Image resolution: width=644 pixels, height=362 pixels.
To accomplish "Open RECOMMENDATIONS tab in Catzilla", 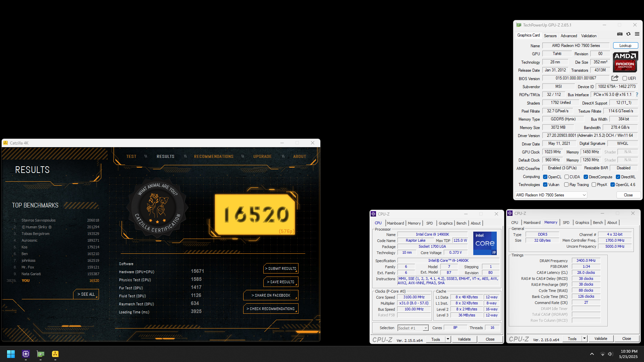I will pos(214,157).
